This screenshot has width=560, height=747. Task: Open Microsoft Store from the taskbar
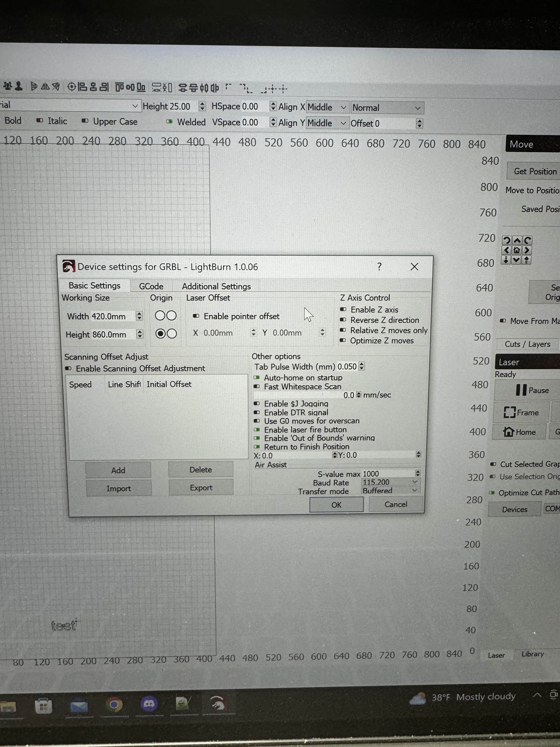(x=44, y=706)
